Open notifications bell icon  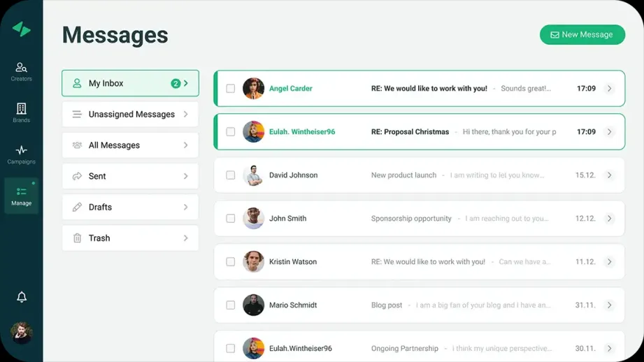coord(22,297)
